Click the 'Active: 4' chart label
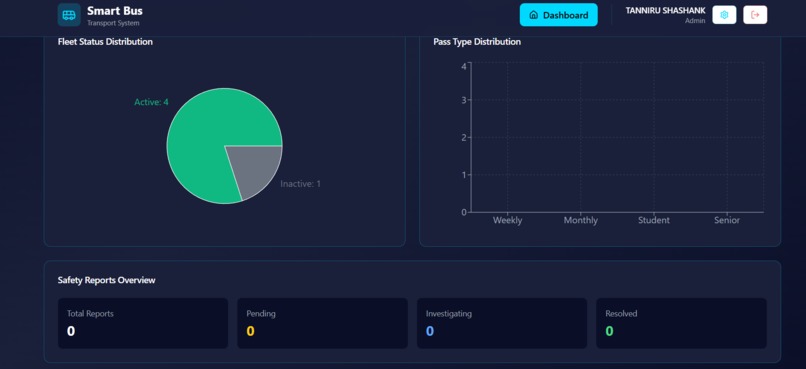The image size is (806, 369). click(151, 102)
